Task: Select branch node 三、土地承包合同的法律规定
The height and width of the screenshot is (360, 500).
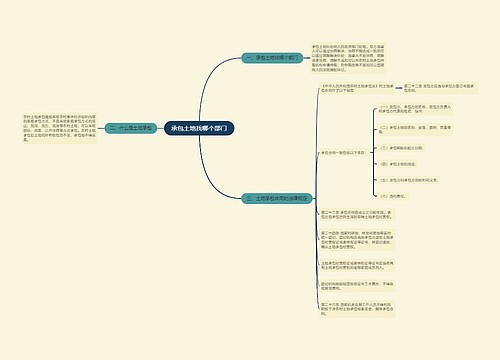Action: point(277,199)
